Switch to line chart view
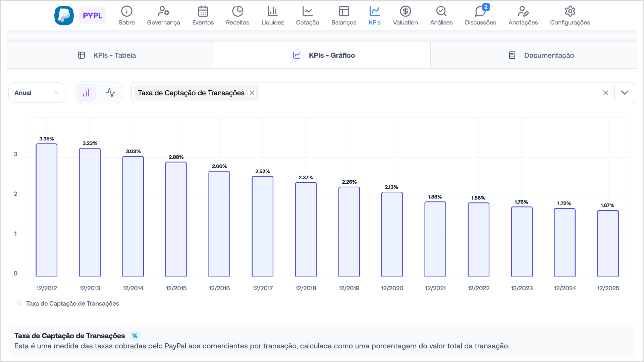The width and height of the screenshot is (644, 362). click(x=110, y=93)
